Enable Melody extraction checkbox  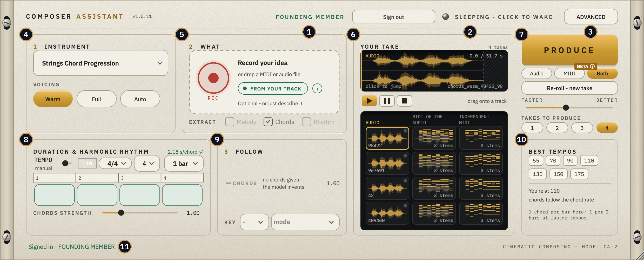click(x=230, y=122)
